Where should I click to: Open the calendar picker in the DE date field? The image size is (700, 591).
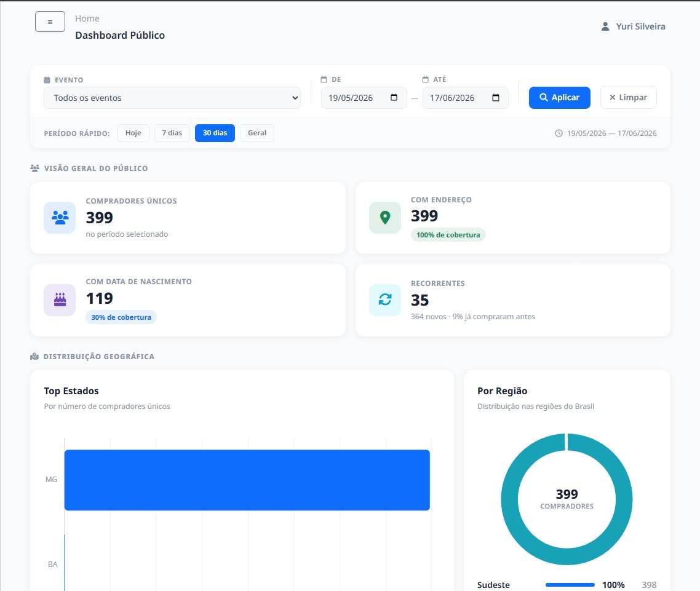(x=394, y=97)
